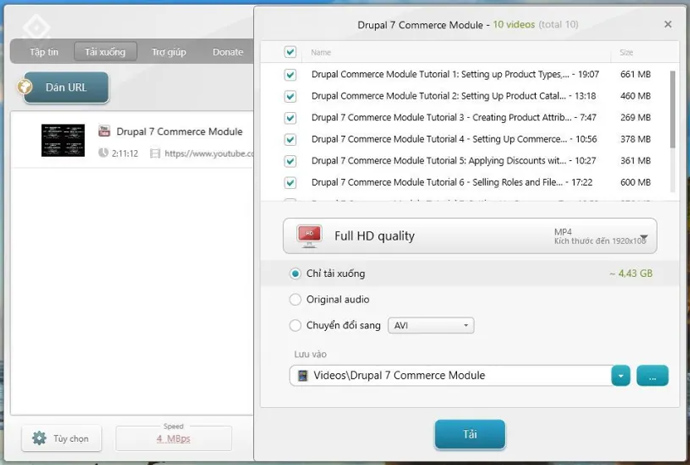Screen dimensions: 690x465
Task: Select the Original audio radio option
Action: coord(295,300)
